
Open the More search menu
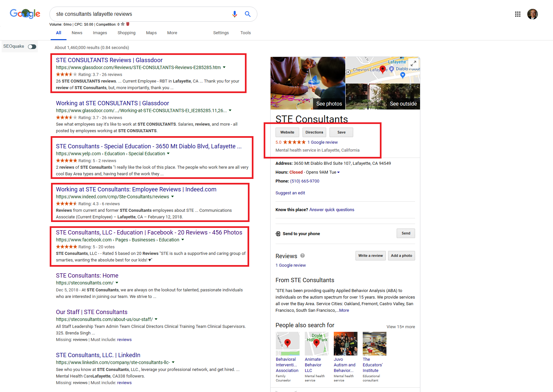(172, 33)
